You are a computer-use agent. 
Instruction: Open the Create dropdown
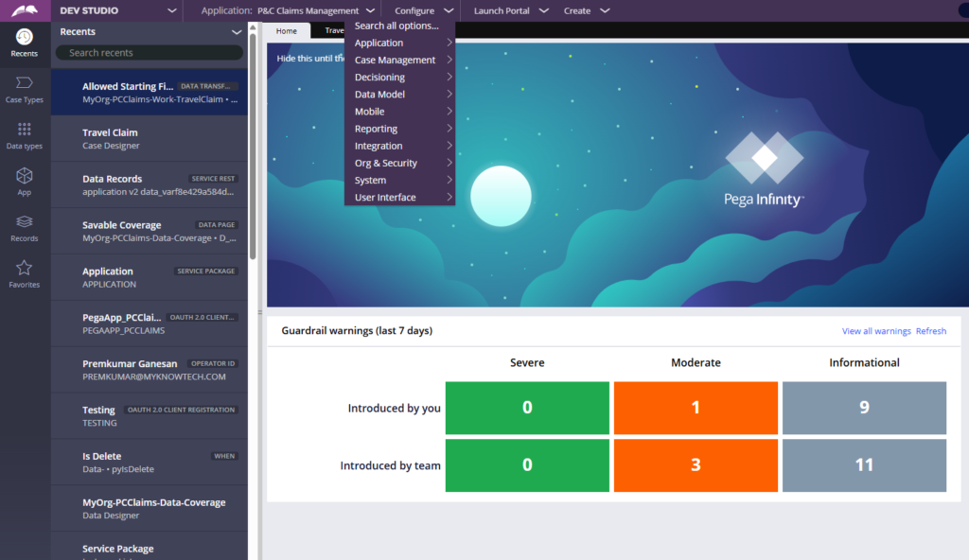tap(587, 10)
